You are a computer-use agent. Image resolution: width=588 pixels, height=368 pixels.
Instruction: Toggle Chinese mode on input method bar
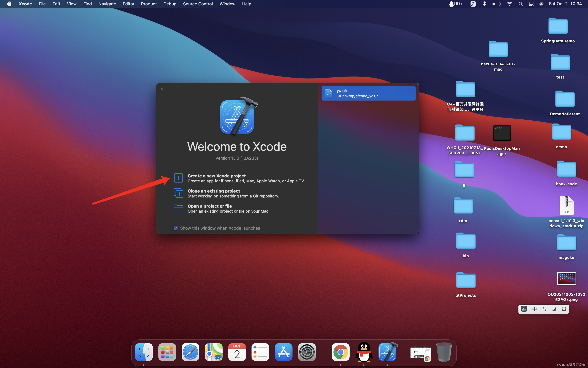[x=535, y=309]
